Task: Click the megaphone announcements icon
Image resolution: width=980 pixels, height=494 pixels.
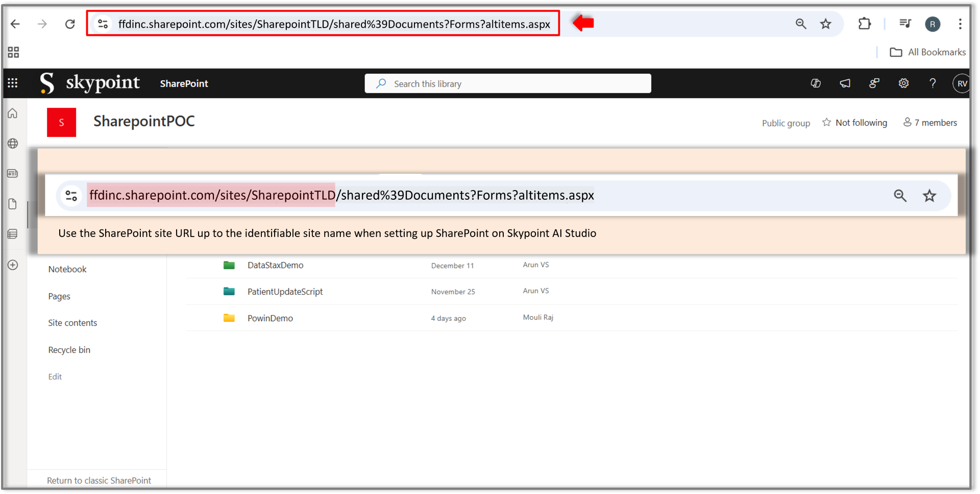Action: [845, 83]
